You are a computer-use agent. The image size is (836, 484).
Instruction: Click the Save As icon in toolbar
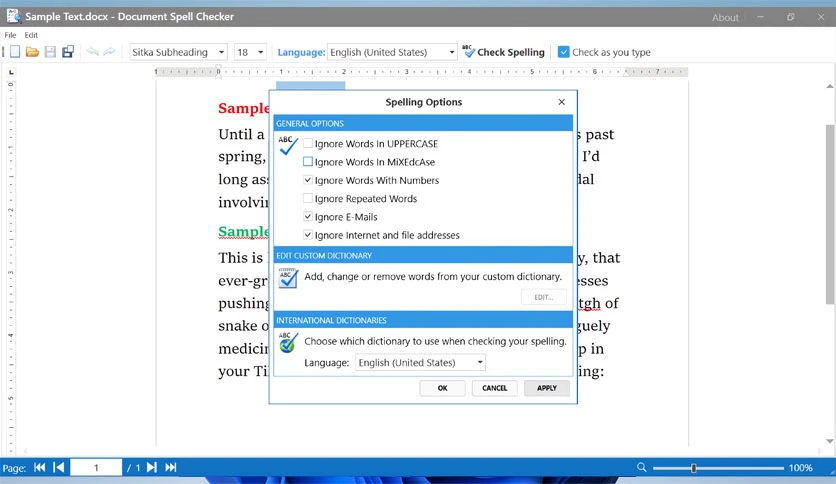pyautogui.click(x=68, y=52)
